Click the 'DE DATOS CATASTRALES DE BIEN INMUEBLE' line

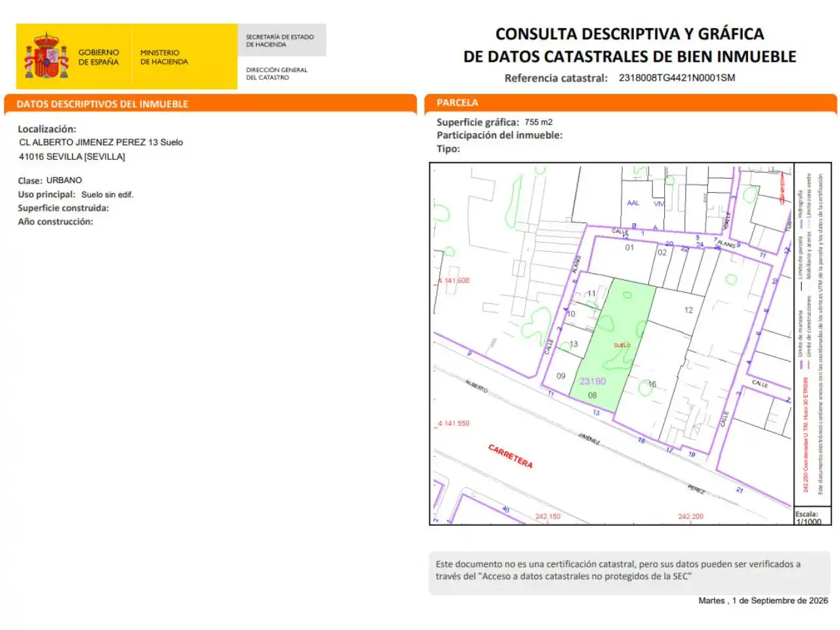[x=629, y=56]
